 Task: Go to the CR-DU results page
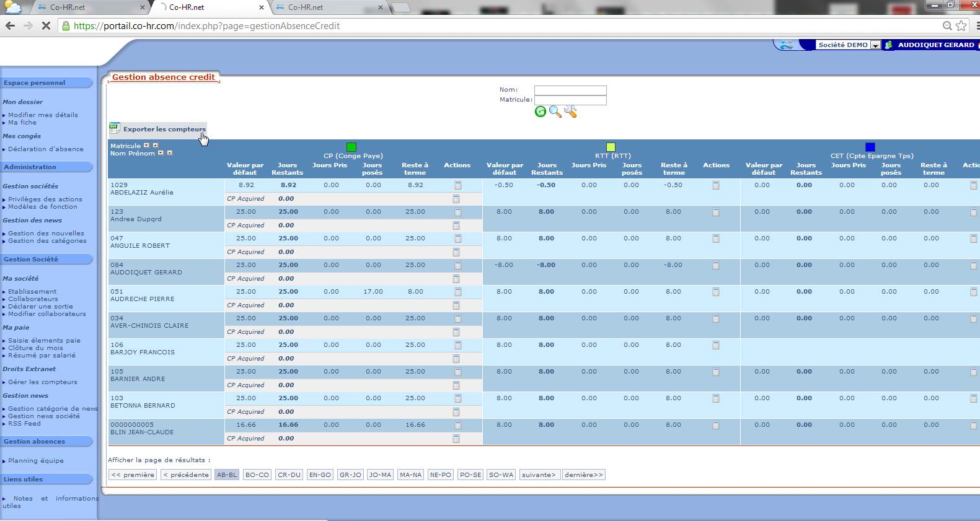tap(289, 475)
